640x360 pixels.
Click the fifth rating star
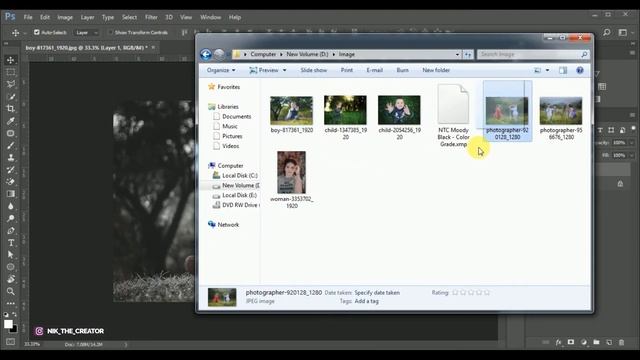coord(487,292)
